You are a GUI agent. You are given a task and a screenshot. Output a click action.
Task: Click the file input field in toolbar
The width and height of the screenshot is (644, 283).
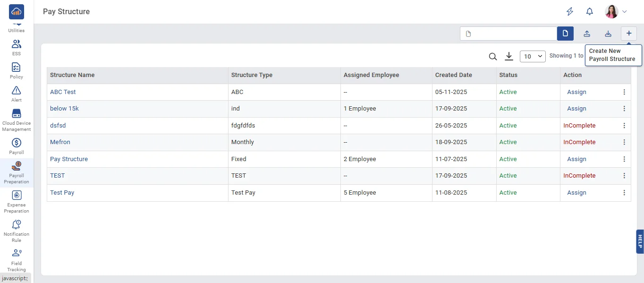click(508, 34)
